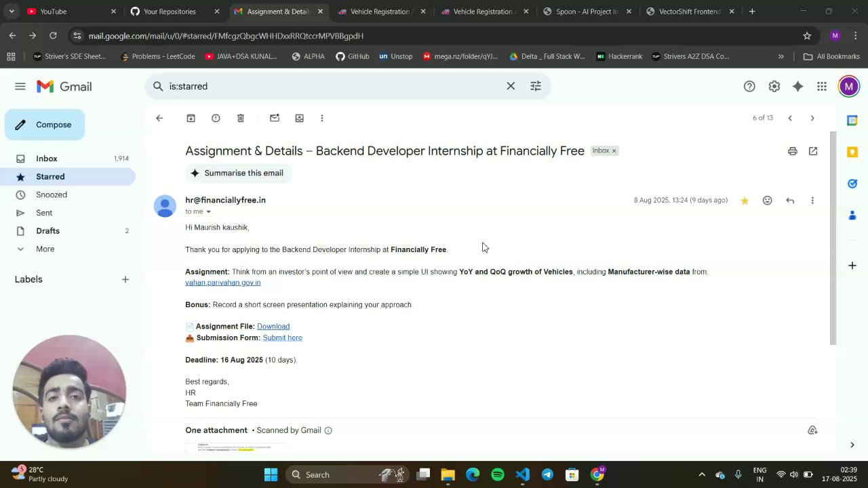
Task: Open the Sent folder
Action: point(68,213)
